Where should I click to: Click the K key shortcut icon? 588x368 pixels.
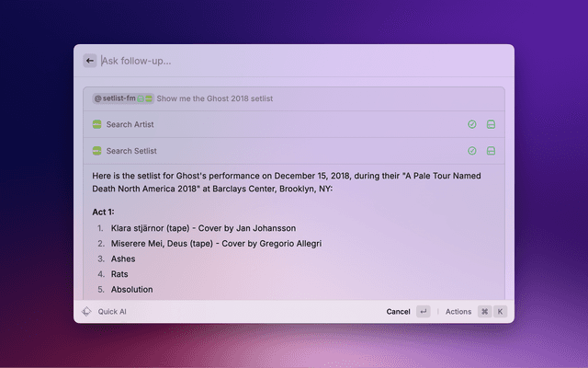(501, 312)
